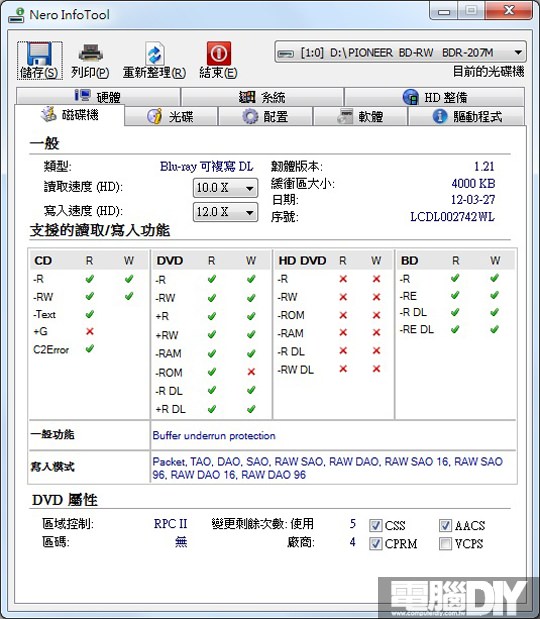The image size is (540, 619).
Task: Switch to the HD 整備 tab
Action: pyautogui.click(x=434, y=97)
